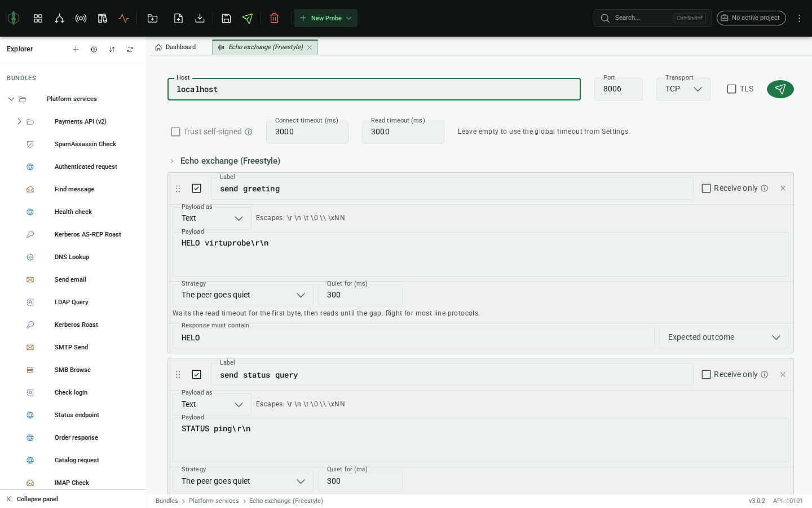Collapse the Platform services bundle
The height and width of the screenshot is (508, 812).
(11, 99)
